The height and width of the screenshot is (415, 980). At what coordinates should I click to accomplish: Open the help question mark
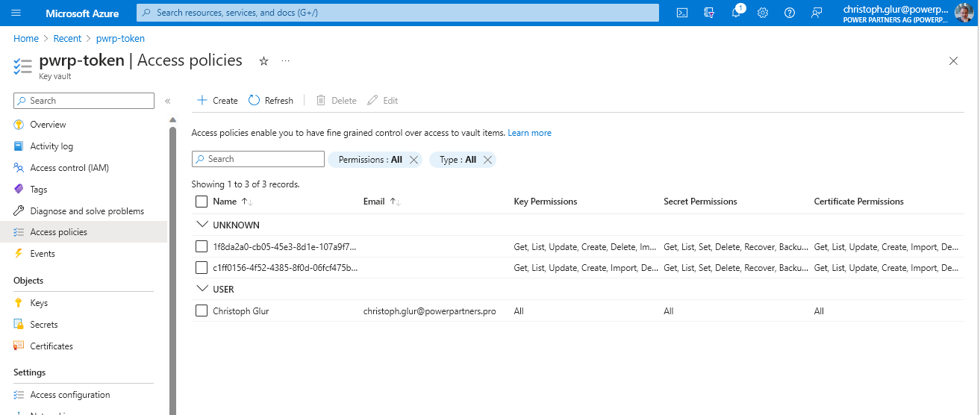790,13
